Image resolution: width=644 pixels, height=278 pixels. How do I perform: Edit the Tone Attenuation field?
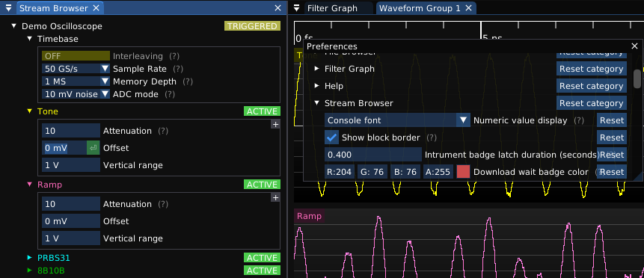pyautogui.click(x=70, y=131)
